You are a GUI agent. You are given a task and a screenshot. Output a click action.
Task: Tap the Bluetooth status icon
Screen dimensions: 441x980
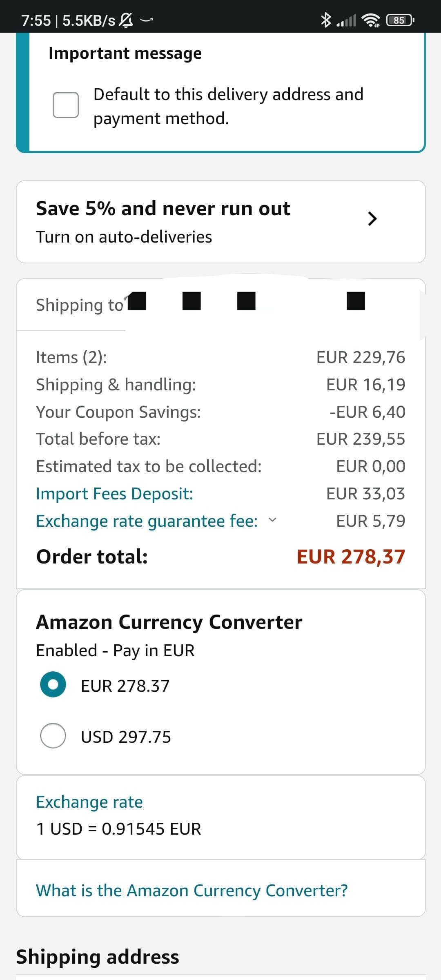click(325, 20)
